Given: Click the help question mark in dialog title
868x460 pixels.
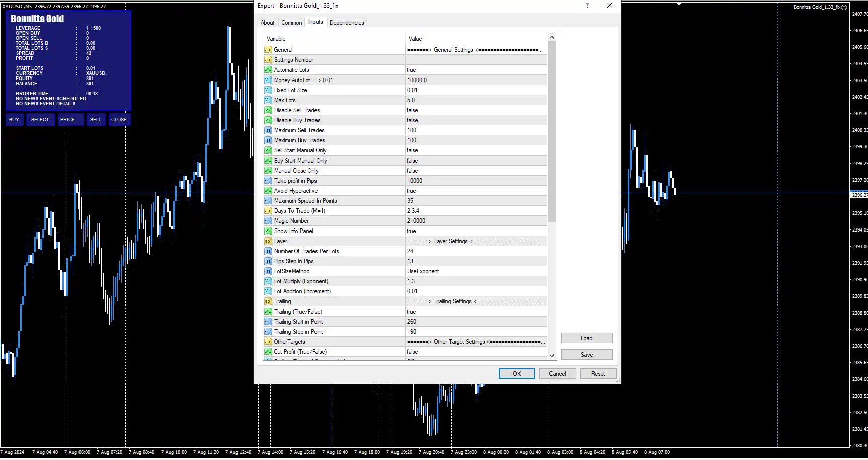Looking at the screenshot, I should click(587, 6).
